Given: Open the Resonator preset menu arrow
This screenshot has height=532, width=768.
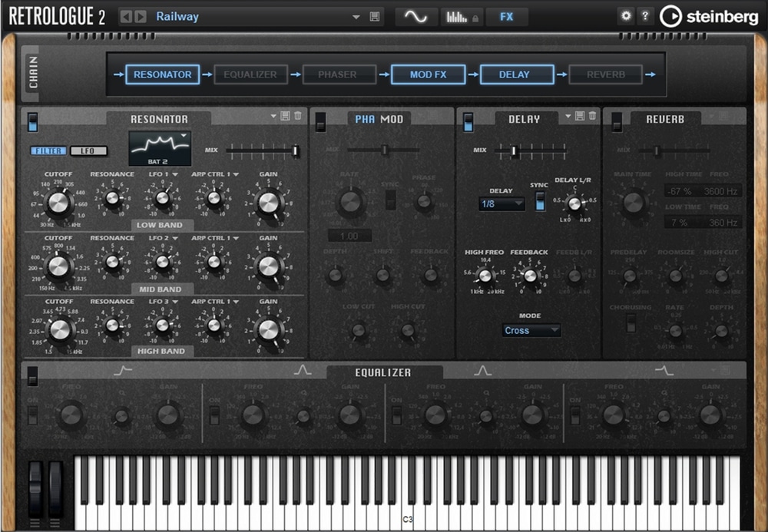Looking at the screenshot, I should tap(273, 116).
